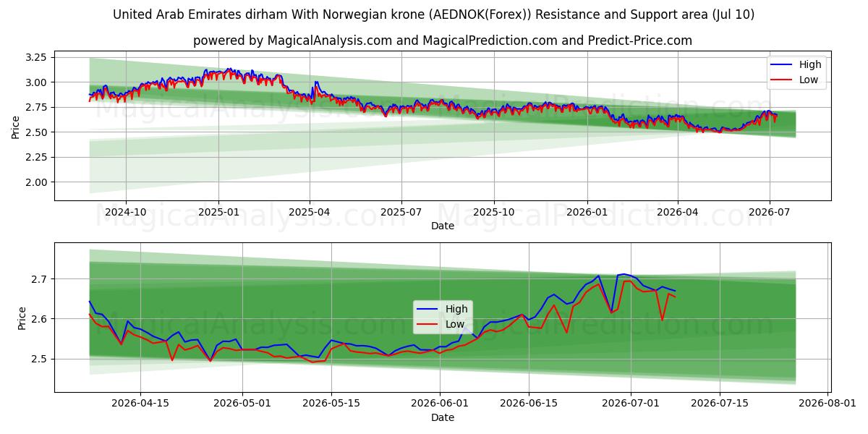
Task: Click the 2026-06-15 date tick label
Action: (x=529, y=404)
